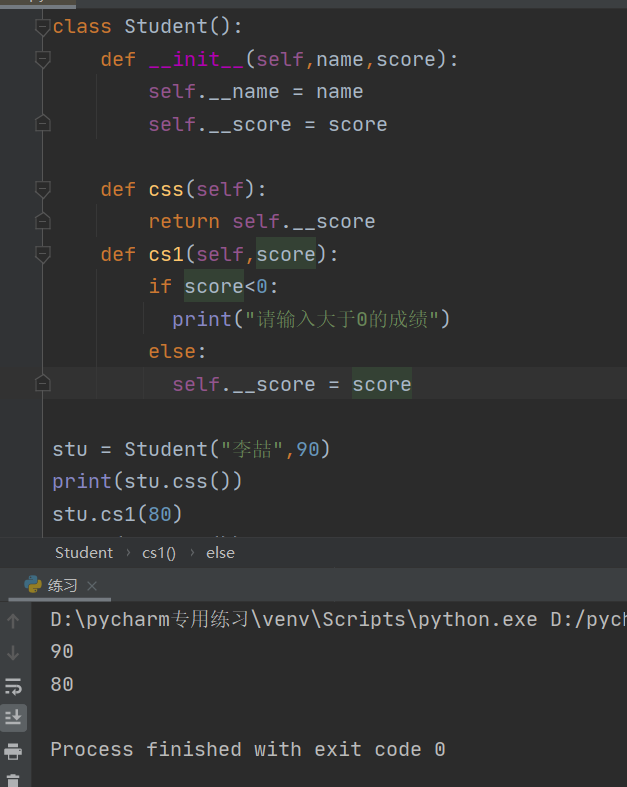Click the 'if score<0:' line

tap(213, 287)
